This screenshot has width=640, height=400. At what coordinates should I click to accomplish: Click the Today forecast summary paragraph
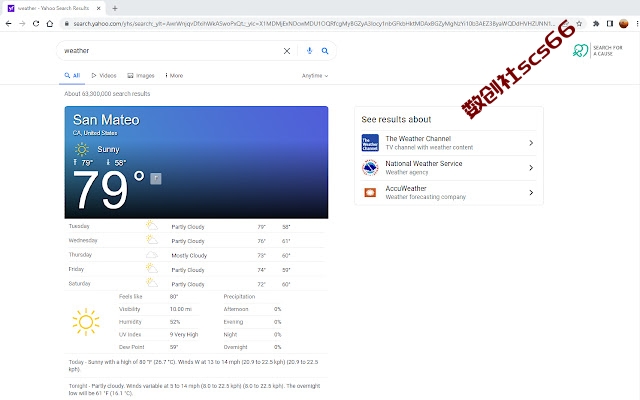click(x=193, y=365)
